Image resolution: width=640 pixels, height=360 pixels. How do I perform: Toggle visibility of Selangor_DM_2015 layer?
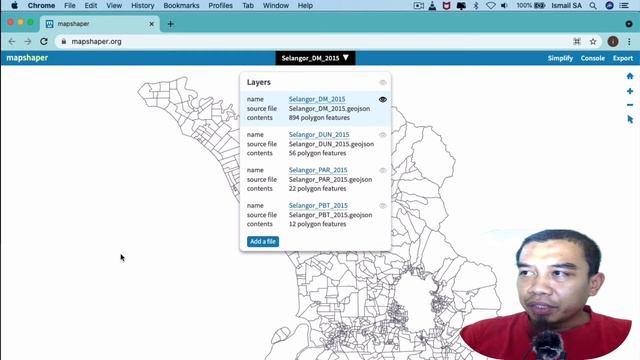click(382, 100)
